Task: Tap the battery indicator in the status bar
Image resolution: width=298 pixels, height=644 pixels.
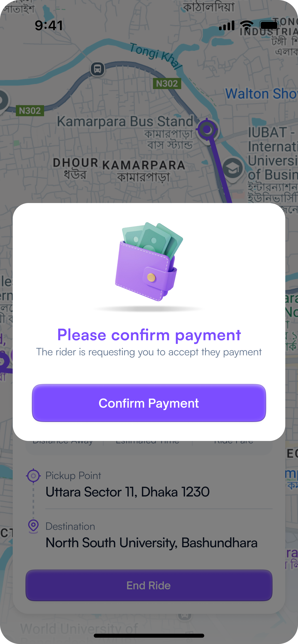Action: tap(269, 25)
